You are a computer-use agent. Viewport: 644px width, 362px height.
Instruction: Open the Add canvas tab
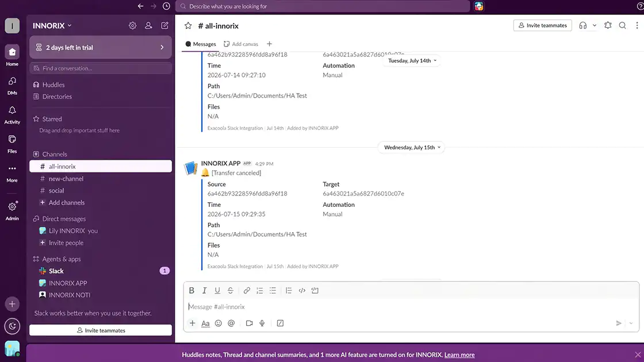[241, 44]
